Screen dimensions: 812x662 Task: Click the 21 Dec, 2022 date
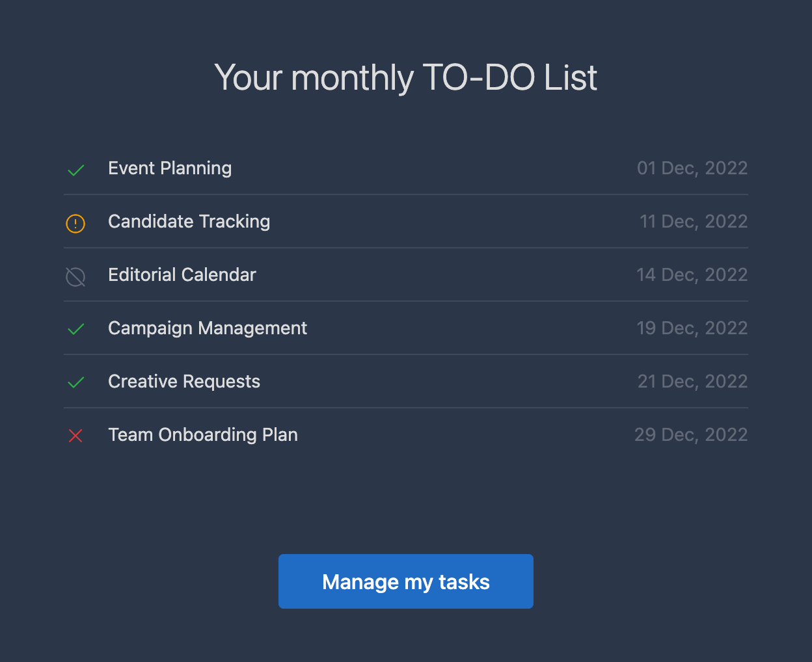[693, 381]
